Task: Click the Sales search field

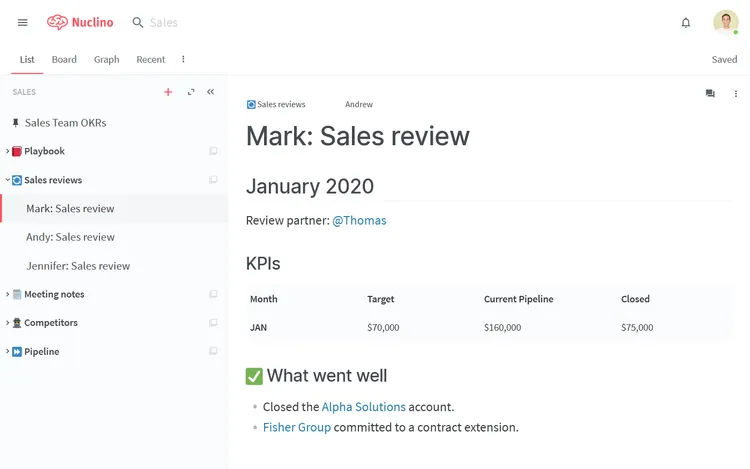Action: 163,22
